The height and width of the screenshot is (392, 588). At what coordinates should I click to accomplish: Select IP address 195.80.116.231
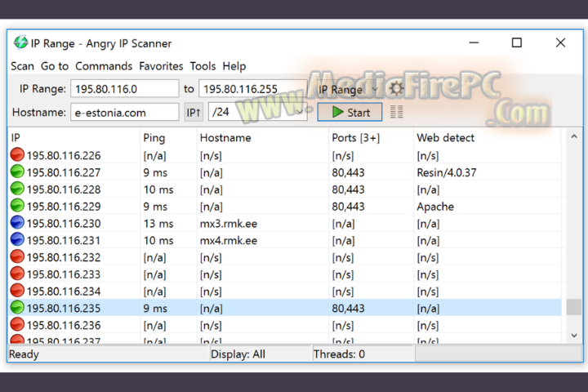click(x=64, y=240)
